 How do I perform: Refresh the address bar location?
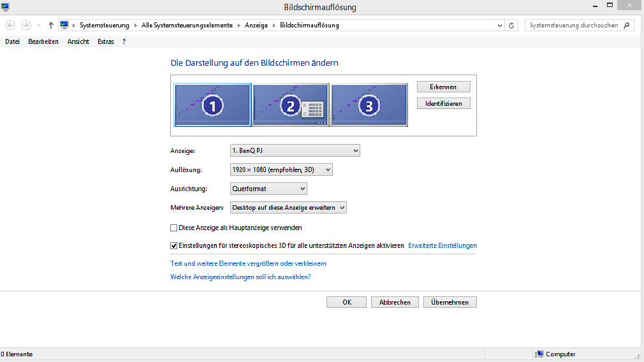point(511,25)
